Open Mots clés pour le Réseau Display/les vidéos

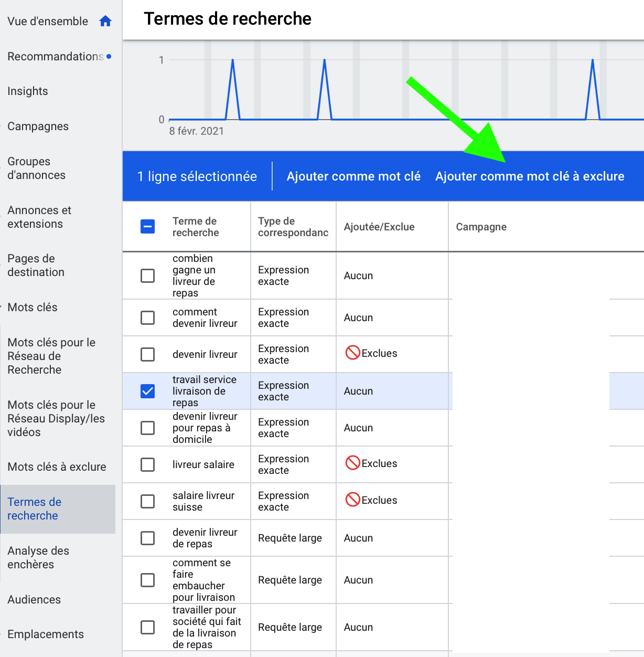point(56,418)
